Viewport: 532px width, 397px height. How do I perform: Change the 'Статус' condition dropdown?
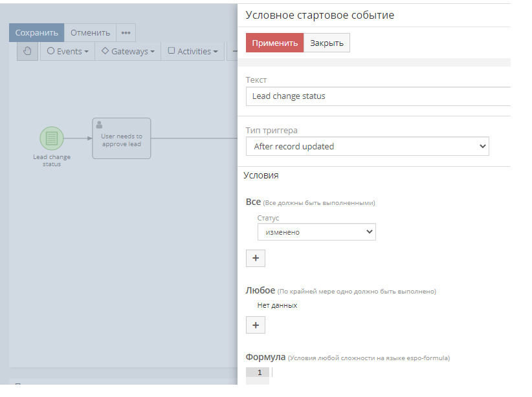coord(316,232)
